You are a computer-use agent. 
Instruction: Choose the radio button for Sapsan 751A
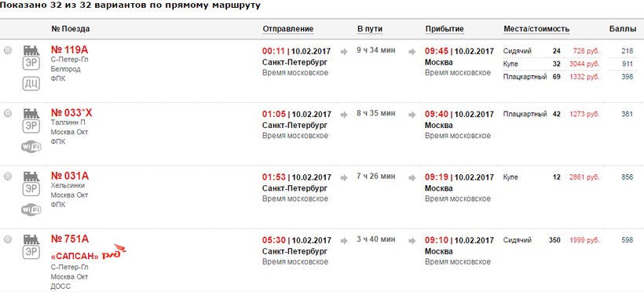[x=8, y=239]
